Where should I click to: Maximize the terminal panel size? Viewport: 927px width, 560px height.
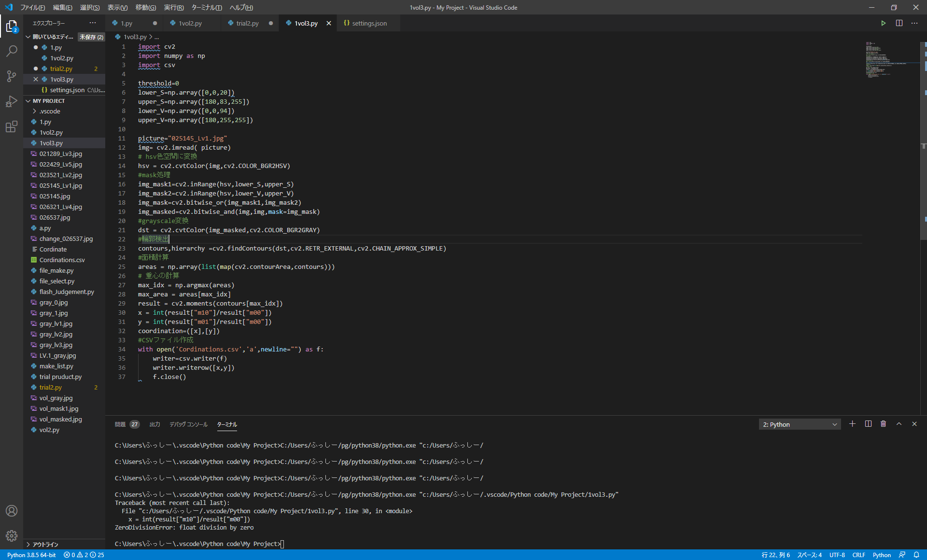tap(899, 424)
